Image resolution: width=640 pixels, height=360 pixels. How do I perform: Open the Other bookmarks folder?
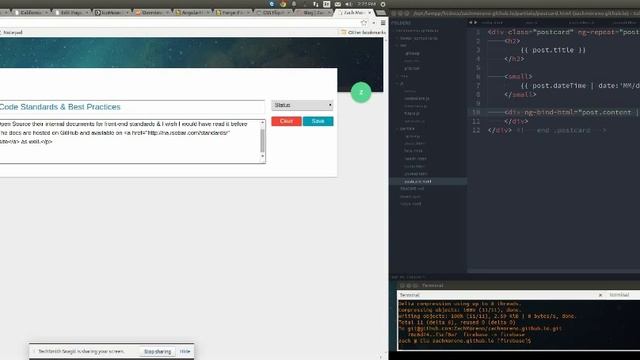[363, 32]
